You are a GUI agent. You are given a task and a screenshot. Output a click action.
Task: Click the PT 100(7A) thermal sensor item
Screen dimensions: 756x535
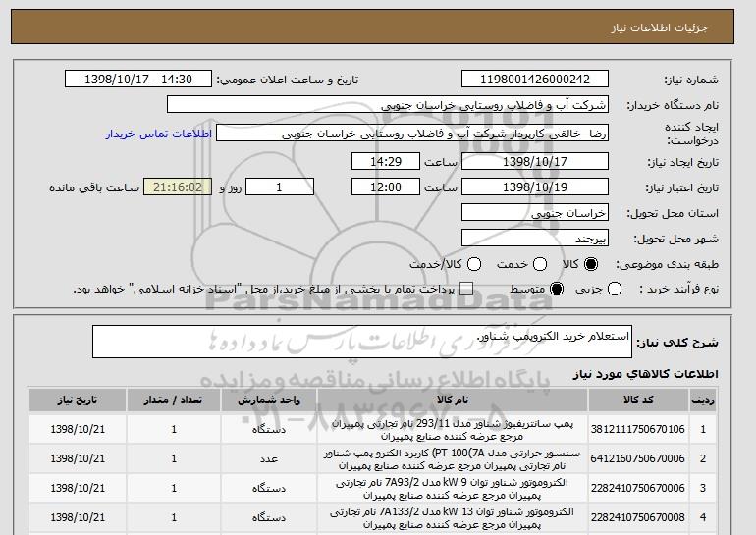pos(453,459)
